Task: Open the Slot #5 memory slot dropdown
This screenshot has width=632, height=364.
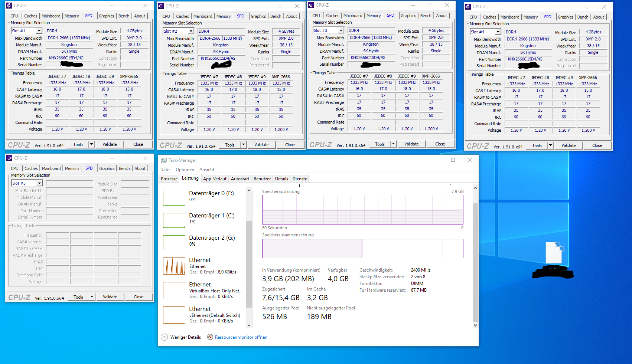Action: coord(39,183)
